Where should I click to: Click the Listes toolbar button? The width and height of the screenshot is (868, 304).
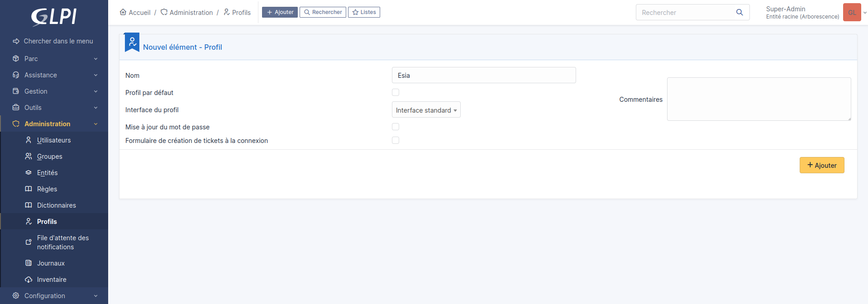364,12
